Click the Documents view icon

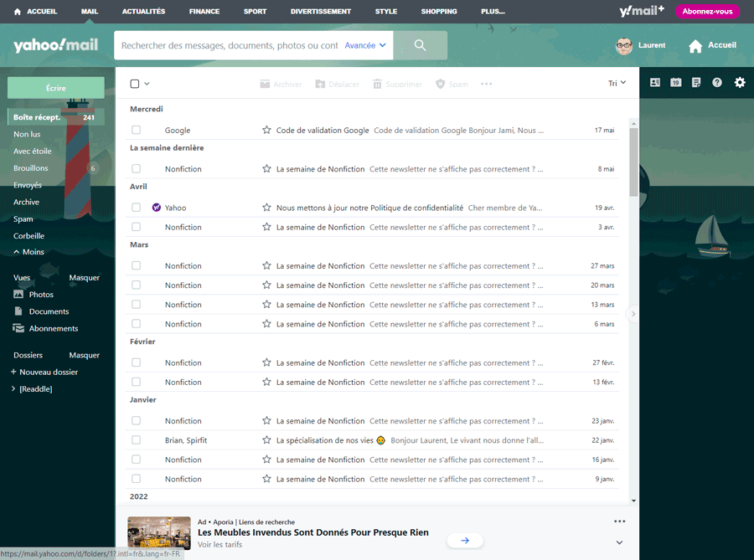pyautogui.click(x=18, y=311)
